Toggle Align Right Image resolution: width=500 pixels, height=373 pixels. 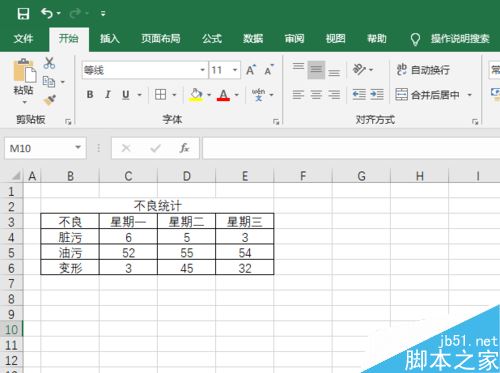tap(334, 95)
